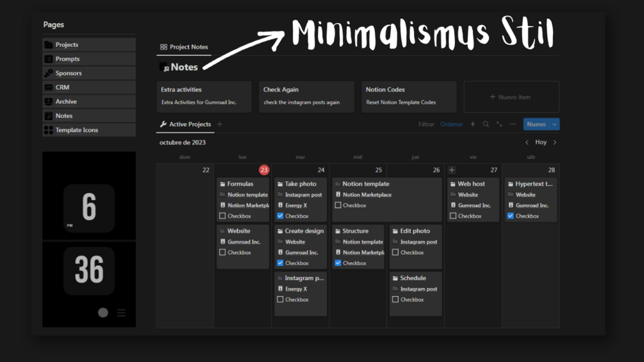Click the search magnifier icon
The width and height of the screenshot is (644, 362).
486,124
